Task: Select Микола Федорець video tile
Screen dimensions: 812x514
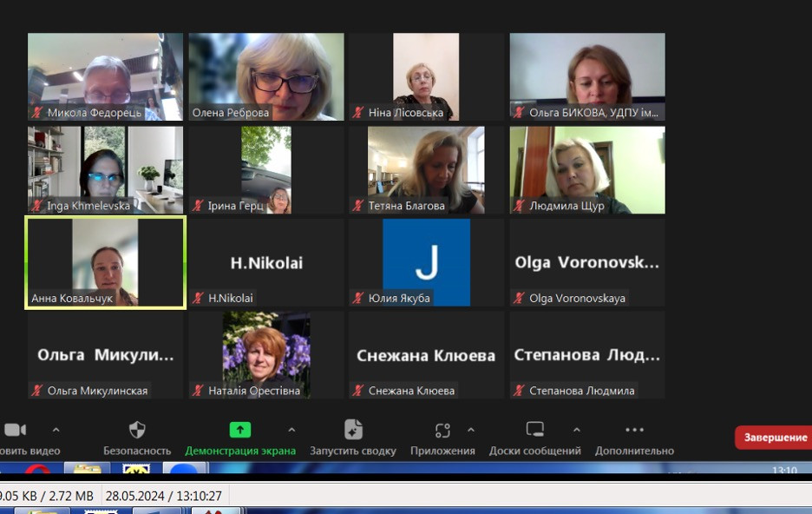Action: point(105,76)
